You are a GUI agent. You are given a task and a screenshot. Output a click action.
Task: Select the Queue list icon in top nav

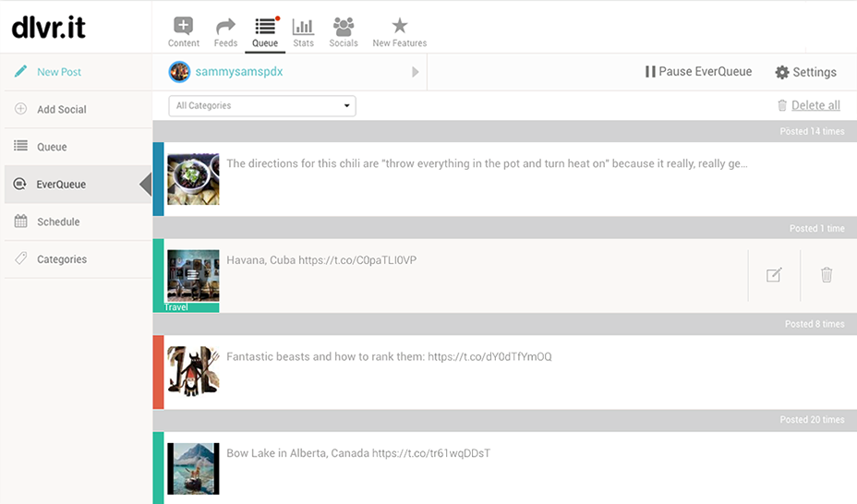coord(265,26)
